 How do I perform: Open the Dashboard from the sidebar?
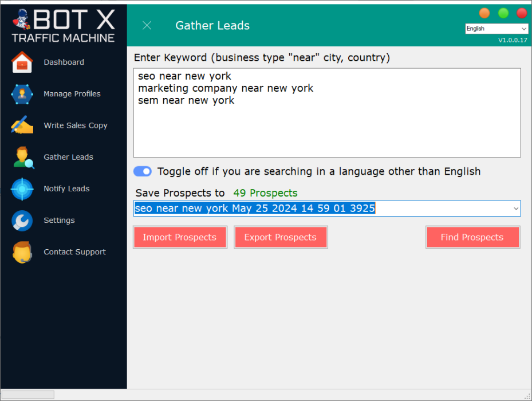(x=22, y=62)
